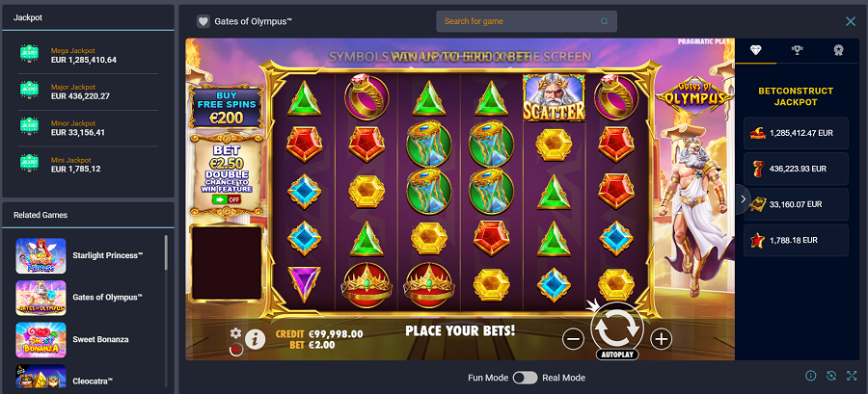Image resolution: width=868 pixels, height=394 pixels.
Task: Add Gates of Olympus to favorites heart
Action: tap(203, 21)
